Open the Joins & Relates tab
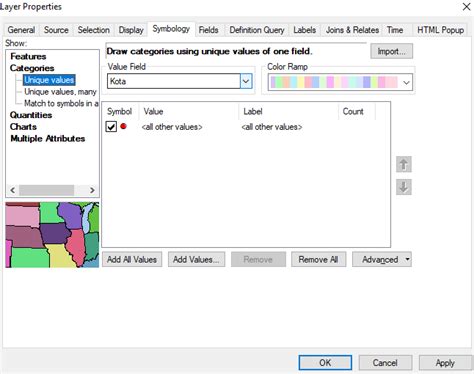 pos(352,30)
